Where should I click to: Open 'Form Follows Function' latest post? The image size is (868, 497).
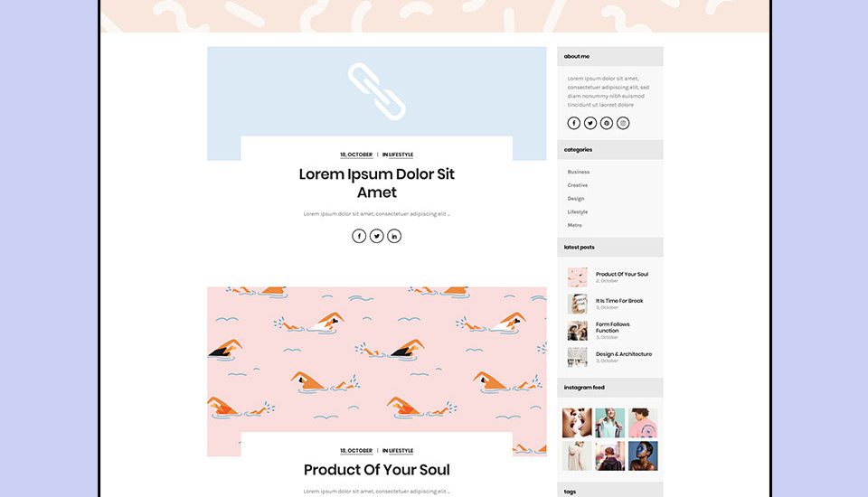[613, 327]
